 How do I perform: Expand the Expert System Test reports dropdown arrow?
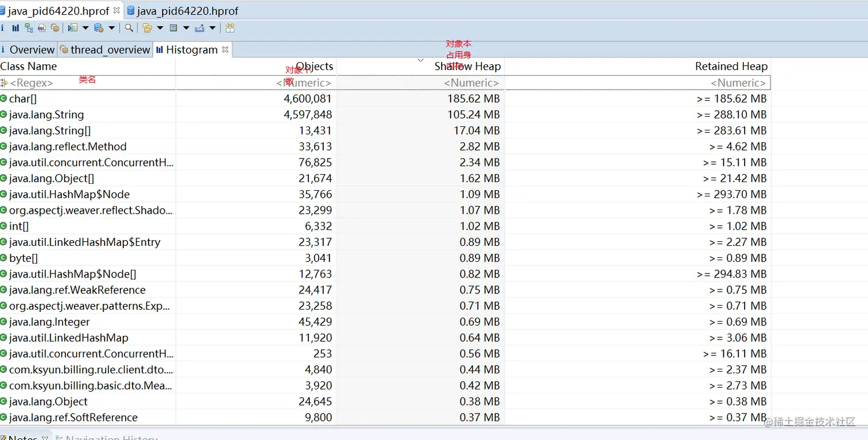click(86, 28)
